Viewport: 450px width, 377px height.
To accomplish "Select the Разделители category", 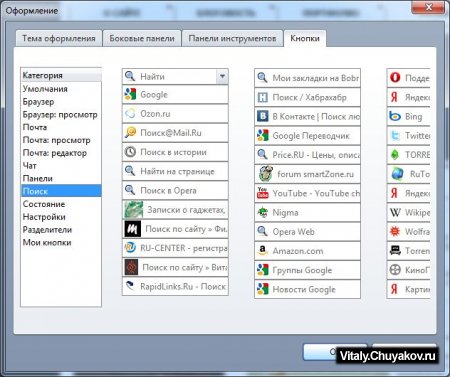I will [61, 230].
